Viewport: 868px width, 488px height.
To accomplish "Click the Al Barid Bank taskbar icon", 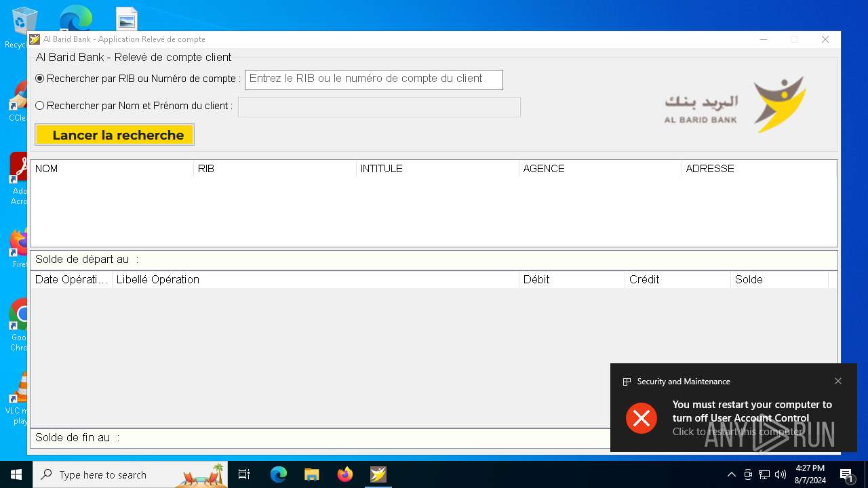I will pos(378,474).
